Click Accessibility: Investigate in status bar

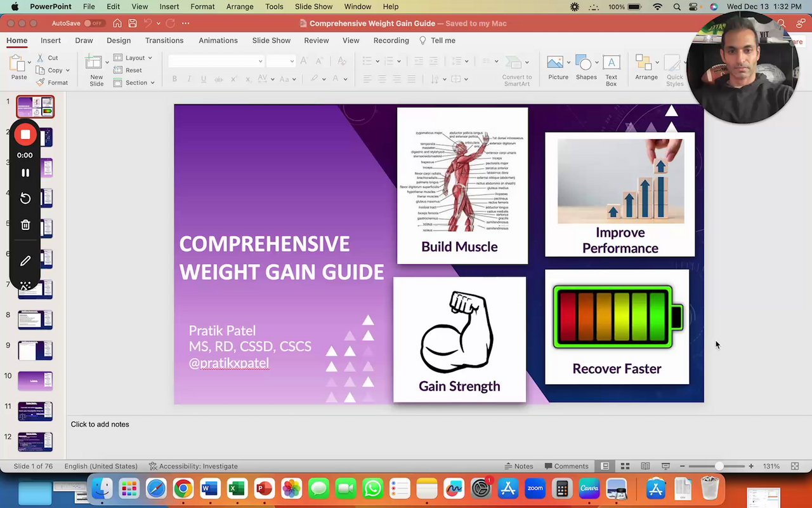tap(193, 466)
